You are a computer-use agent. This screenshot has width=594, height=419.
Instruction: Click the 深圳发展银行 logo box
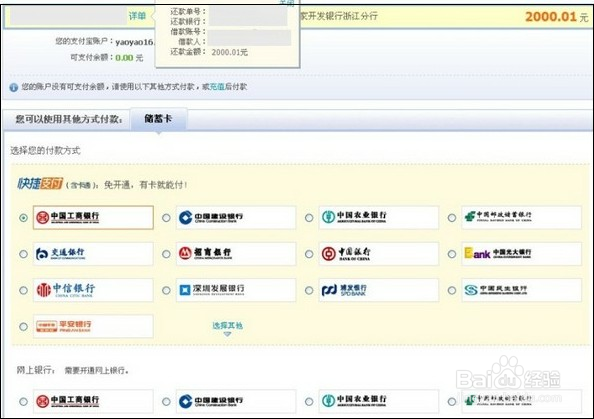click(x=236, y=290)
